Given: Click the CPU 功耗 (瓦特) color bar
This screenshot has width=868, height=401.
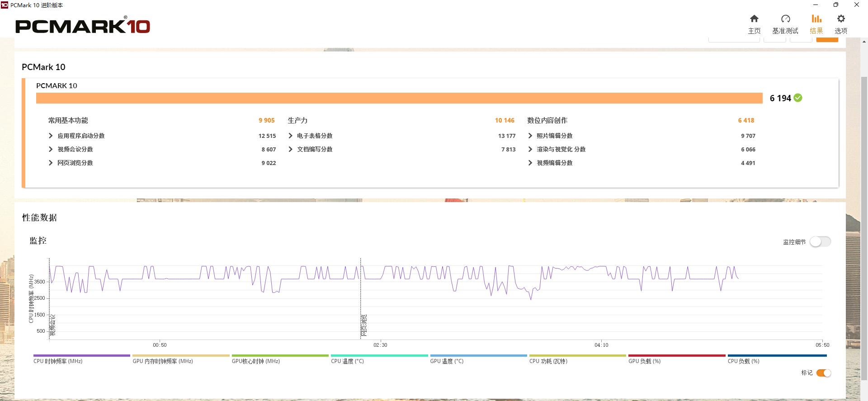Looking at the screenshot, I should click(x=577, y=356).
